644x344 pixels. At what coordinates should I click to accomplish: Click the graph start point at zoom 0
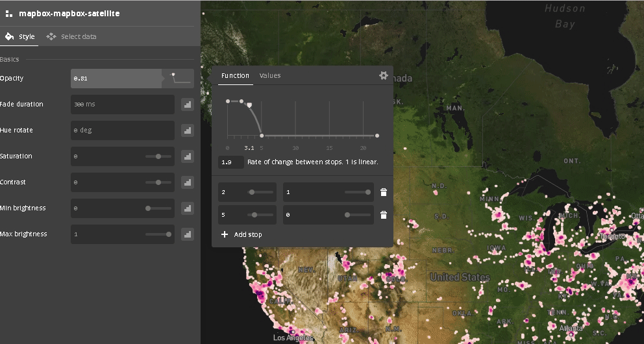click(x=228, y=101)
